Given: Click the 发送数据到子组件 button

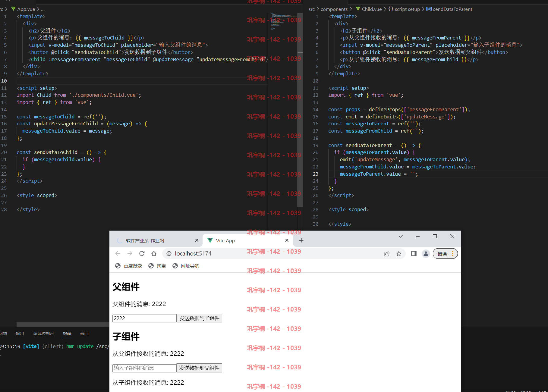Looking at the screenshot, I should [199, 318].
